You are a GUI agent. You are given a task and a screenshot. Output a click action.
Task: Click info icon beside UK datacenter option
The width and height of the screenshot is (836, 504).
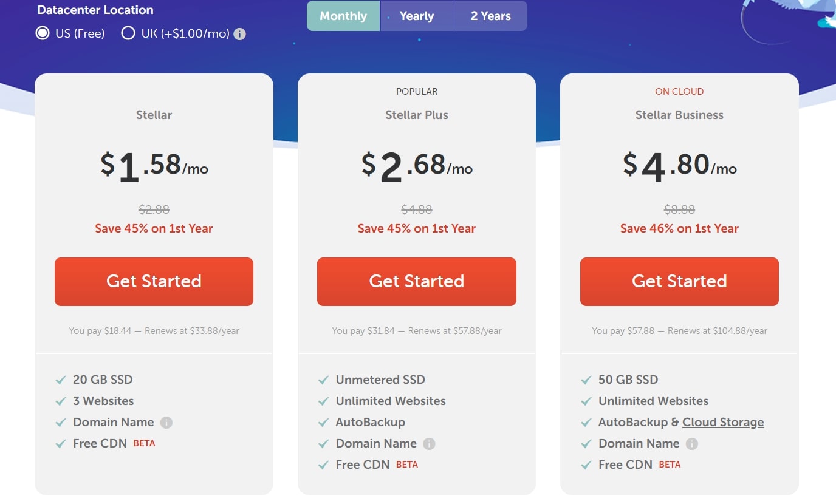pyautogui.click(x=240, y=34)
